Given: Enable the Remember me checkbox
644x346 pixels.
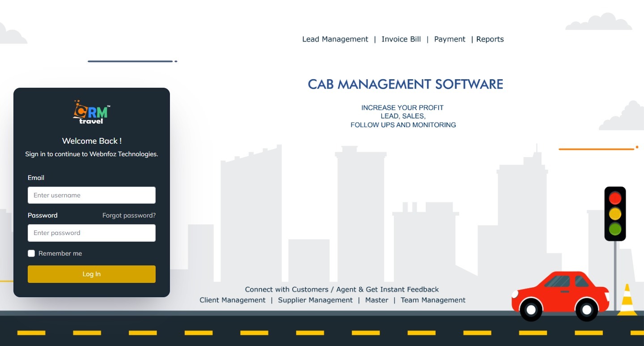Looking at the screenshot, I should 31,253.
